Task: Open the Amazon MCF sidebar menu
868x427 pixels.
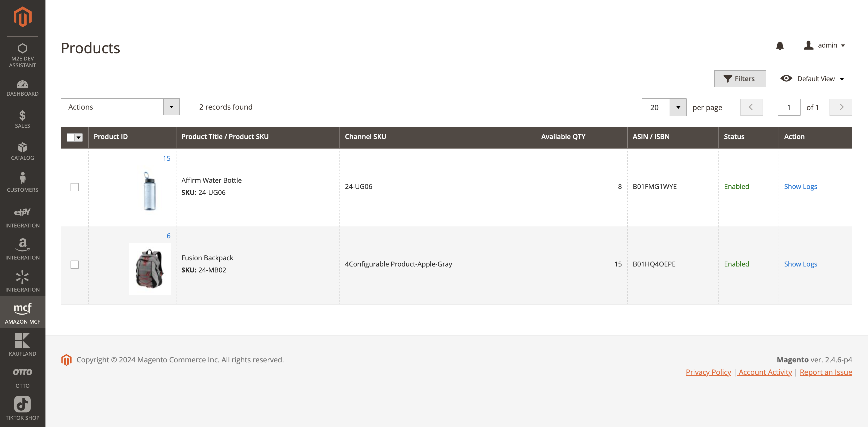Action: point(22,312)
